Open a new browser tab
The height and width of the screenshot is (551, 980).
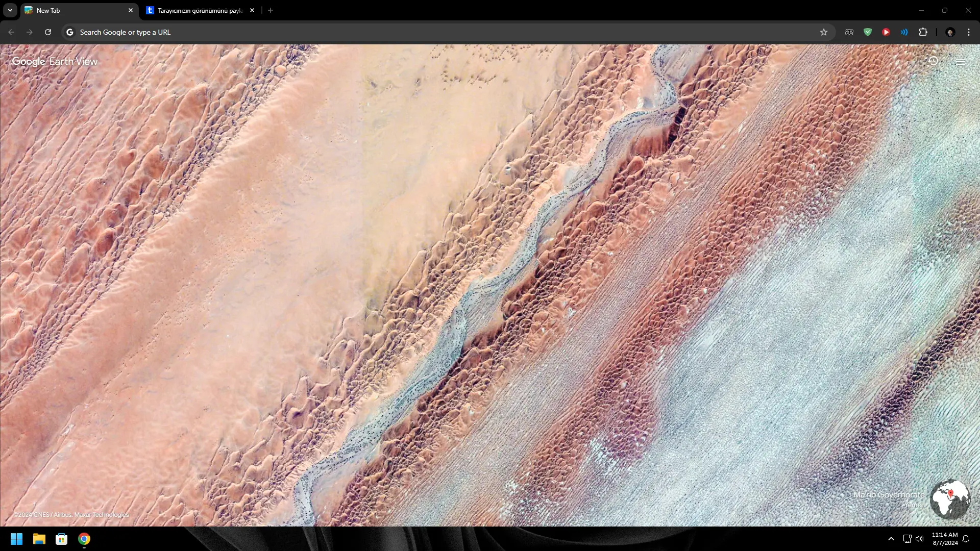click(x=271, y=10)
